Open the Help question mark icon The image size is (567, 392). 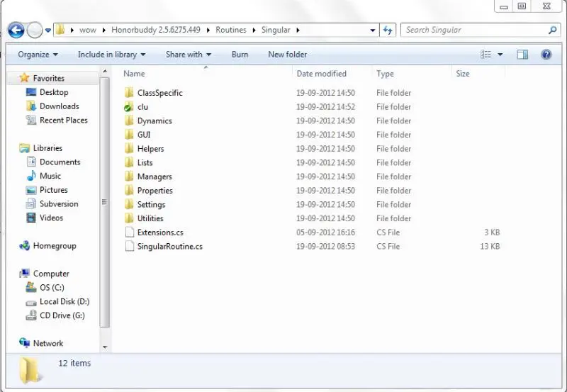546,55
